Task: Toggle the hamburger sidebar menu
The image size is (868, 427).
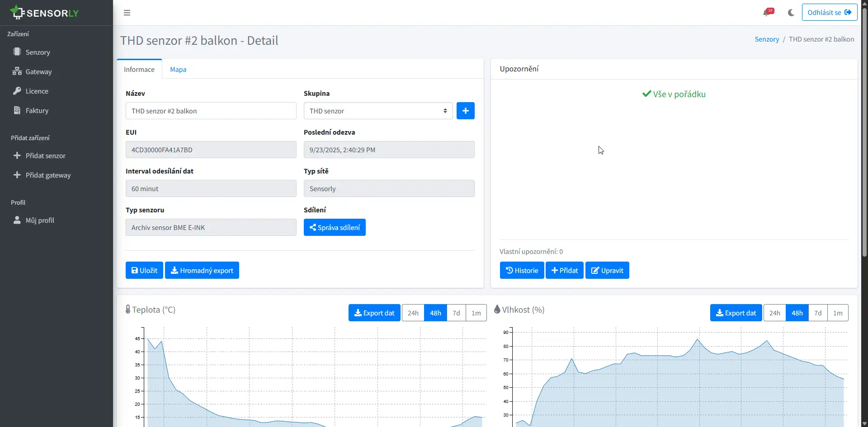Action: [127, 13]
